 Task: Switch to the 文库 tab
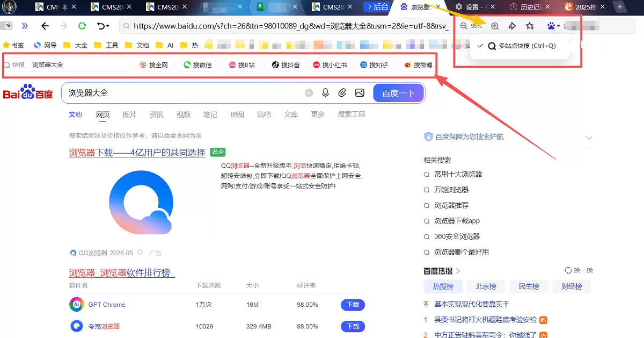tap(291, 114)
